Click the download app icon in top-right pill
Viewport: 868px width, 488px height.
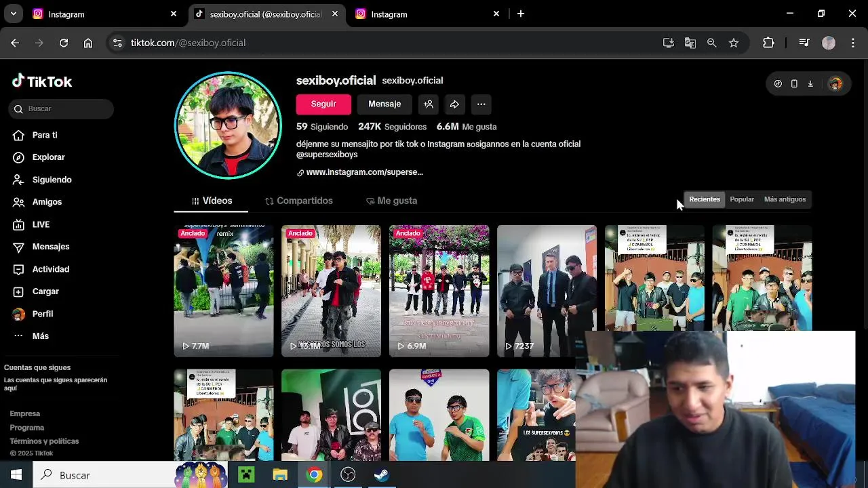pos(810,84)
